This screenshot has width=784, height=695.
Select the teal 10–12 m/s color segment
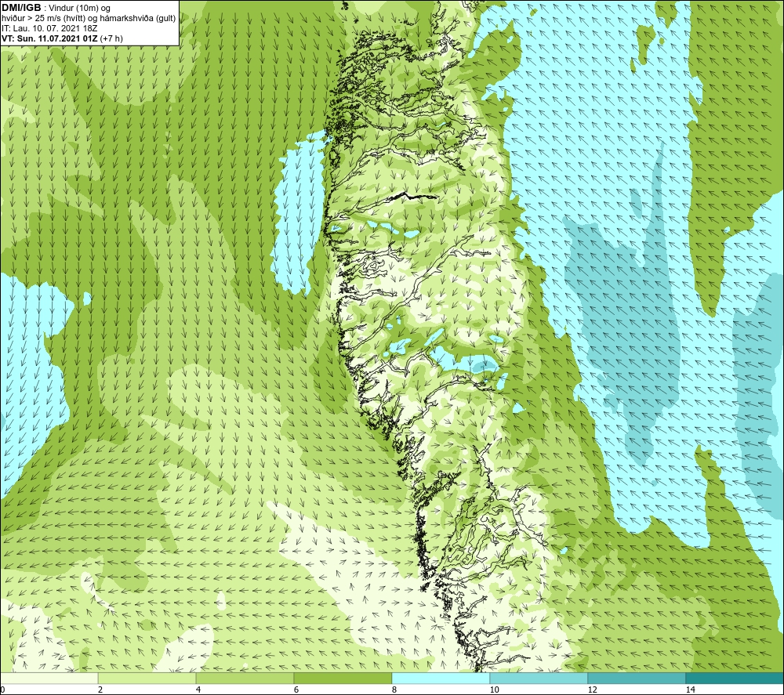click(539, 678)
